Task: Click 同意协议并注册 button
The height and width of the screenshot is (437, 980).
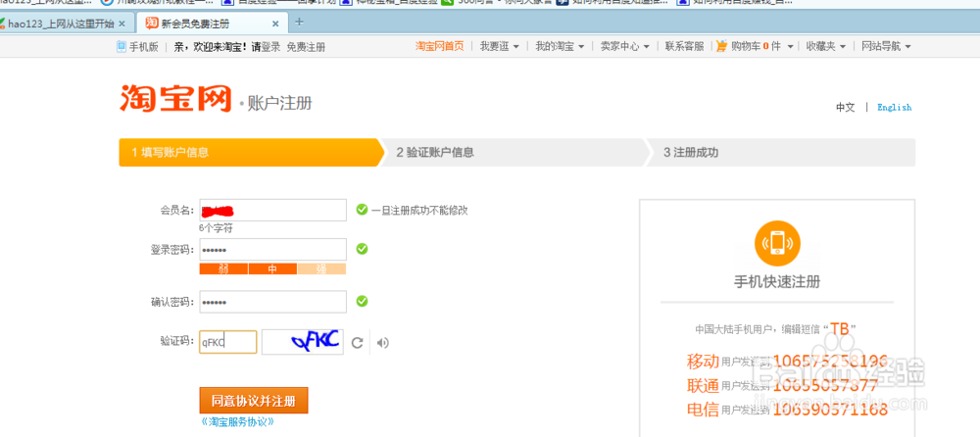Action: [x=254, y=401]
